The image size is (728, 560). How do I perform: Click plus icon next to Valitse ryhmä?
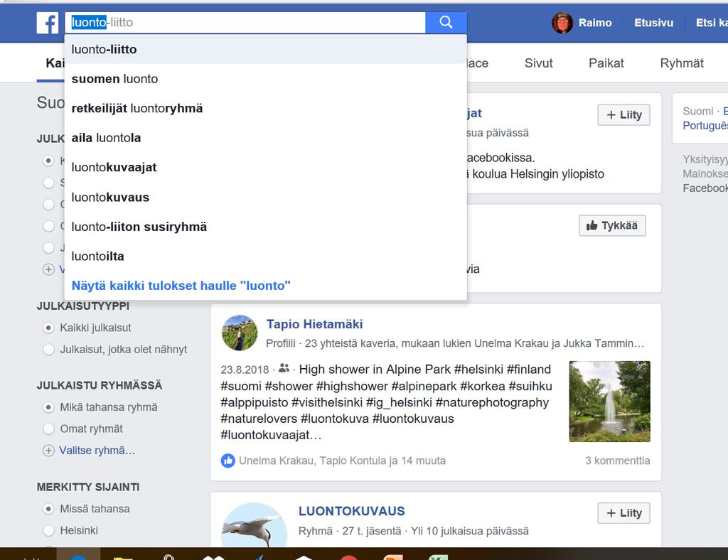pyautogui.click(x=49, y=451)
